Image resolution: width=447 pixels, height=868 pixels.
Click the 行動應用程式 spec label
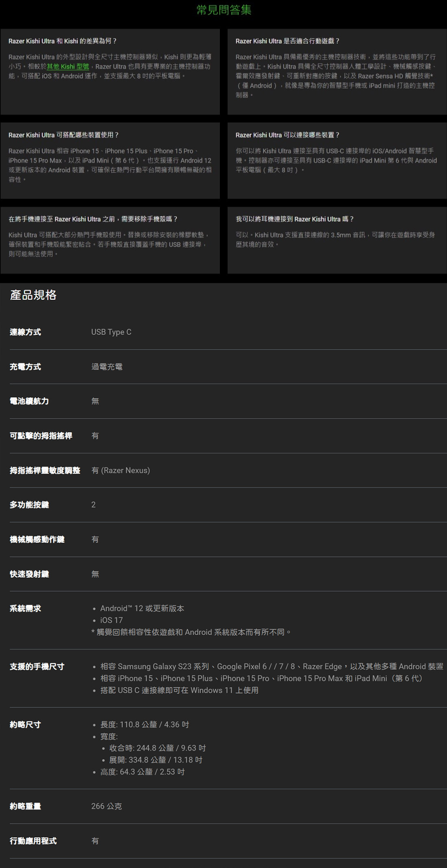coord(33,841)
